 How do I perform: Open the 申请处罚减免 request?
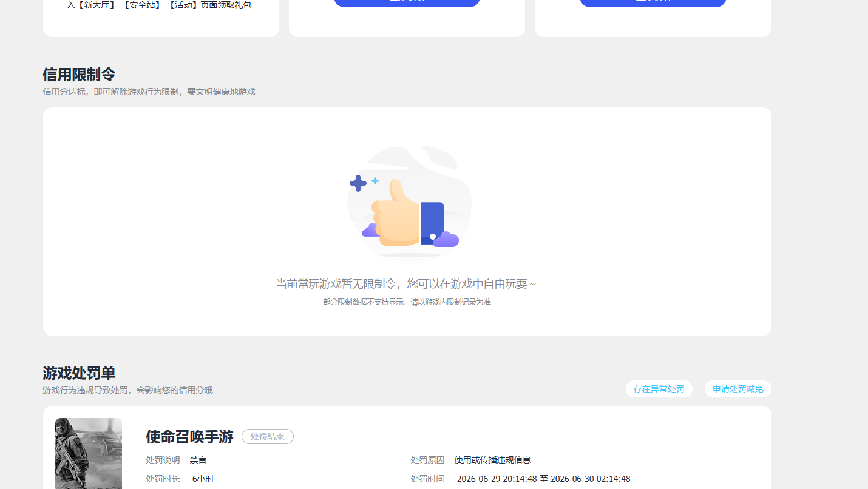coord(737,389)
